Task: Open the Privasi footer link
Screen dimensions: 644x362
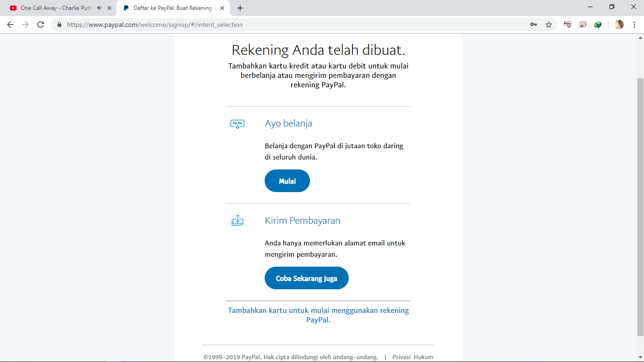Action: pos(401,357)
